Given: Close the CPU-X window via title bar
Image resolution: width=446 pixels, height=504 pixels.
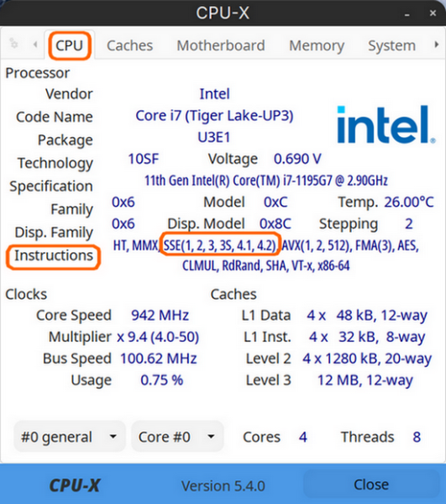Looking at the screenshot, I should pyautogui.click(x=433, y=13).
